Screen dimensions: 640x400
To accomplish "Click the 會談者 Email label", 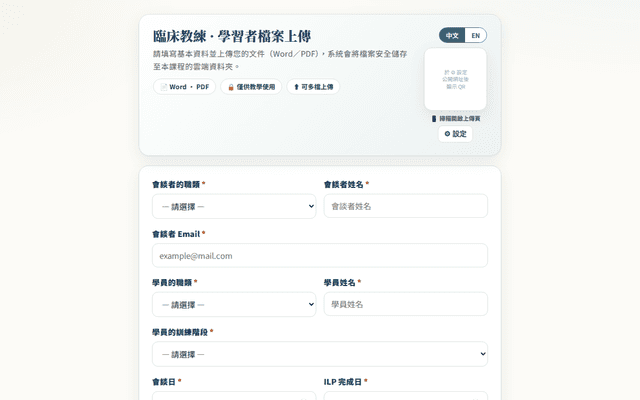I will click(176, 234).
